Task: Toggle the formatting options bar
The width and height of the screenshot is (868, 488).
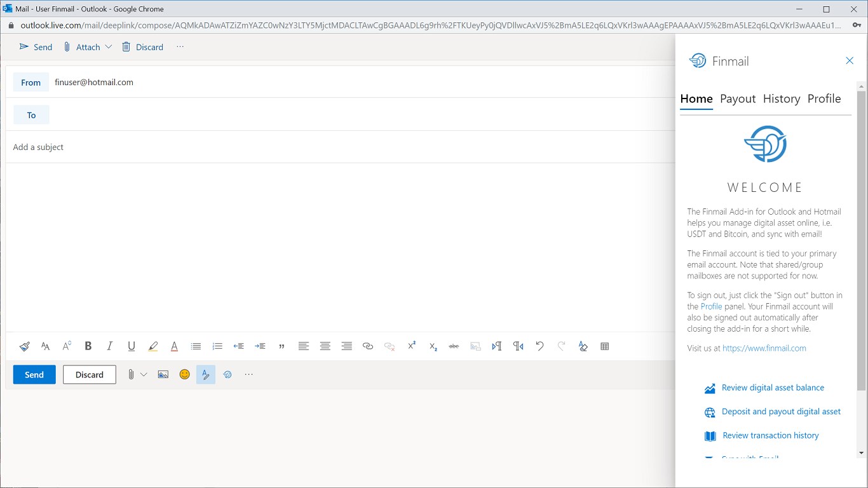Action: [x=206, y=374]
